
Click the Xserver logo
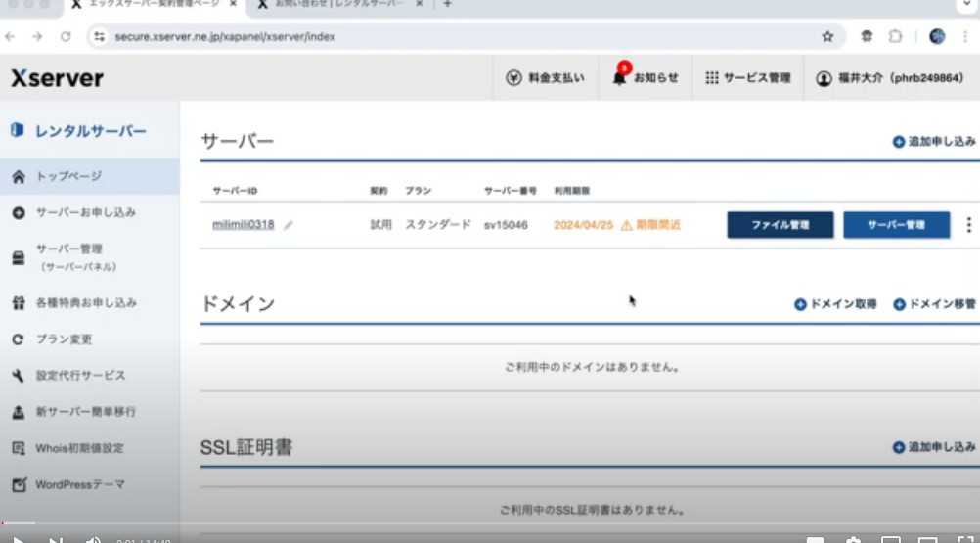[x=57, y=78]
